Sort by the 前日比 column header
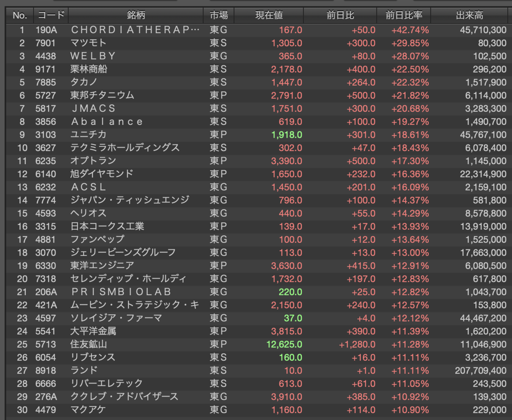The height and width of the screenshot is (420, 512). click(340, 15)
